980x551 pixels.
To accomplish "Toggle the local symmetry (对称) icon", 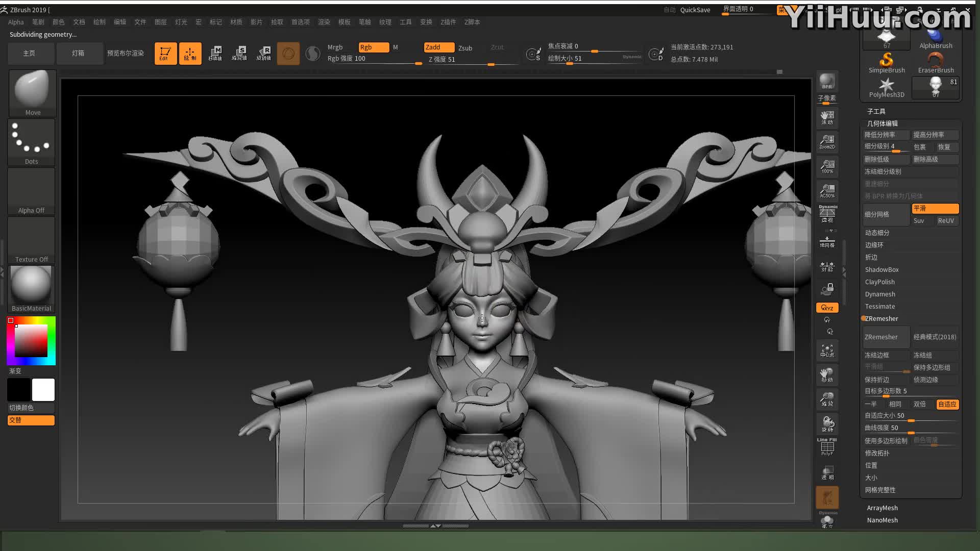I will coord(827,266).
